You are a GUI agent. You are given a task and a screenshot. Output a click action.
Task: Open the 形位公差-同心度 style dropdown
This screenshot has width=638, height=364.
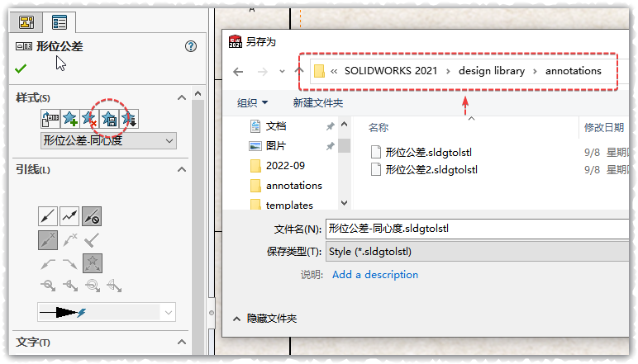(108, 141)
